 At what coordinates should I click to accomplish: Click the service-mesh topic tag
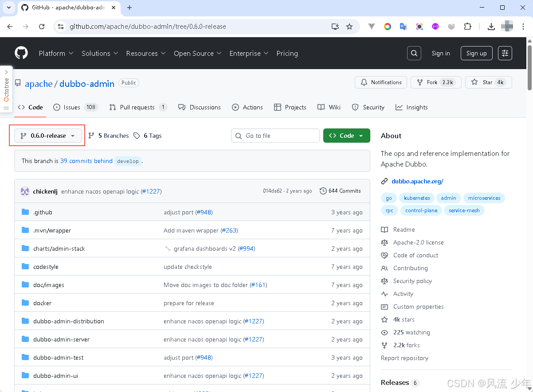click(464, 210)
